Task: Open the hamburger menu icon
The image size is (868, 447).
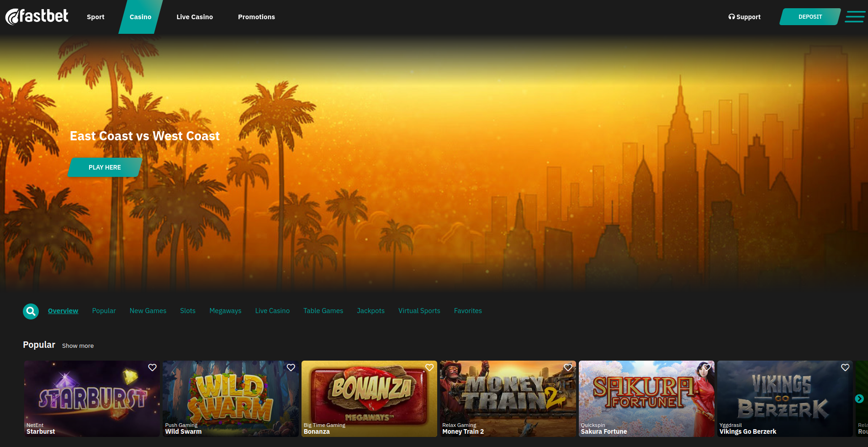Action: click(855, 17)
